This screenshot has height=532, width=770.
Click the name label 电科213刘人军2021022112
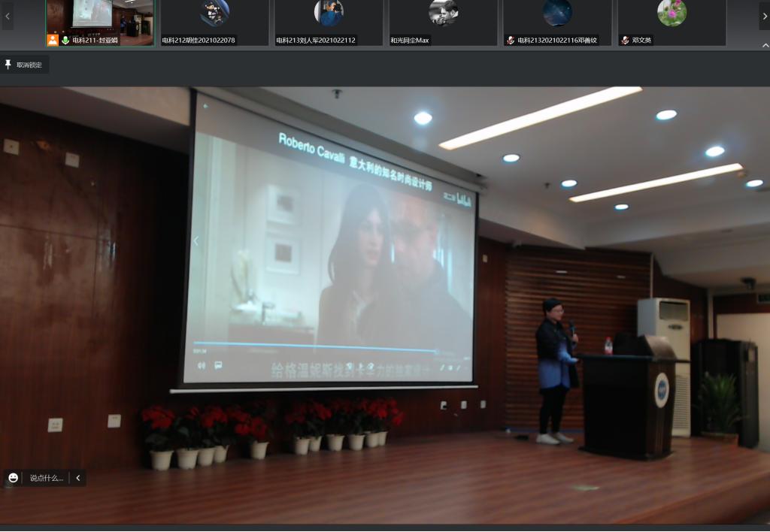coord(316,40)
